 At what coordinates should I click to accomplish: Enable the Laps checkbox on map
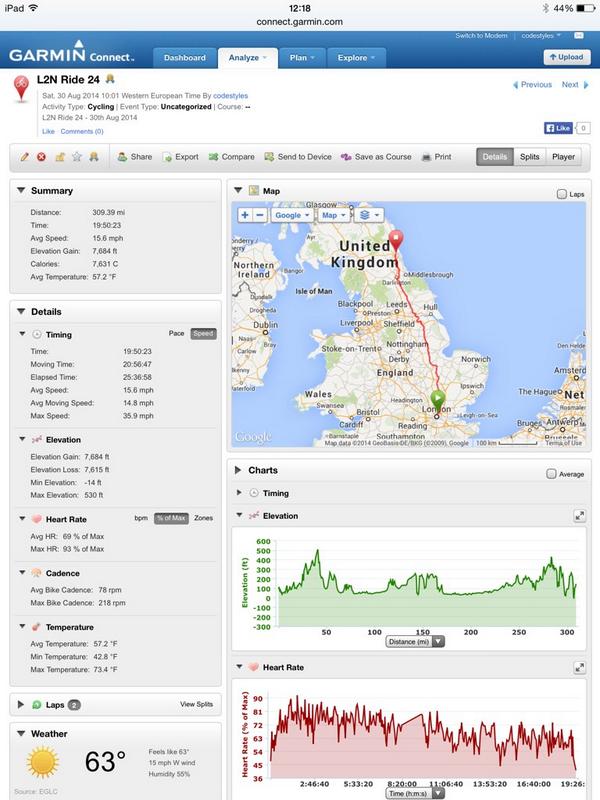[562, 194]
